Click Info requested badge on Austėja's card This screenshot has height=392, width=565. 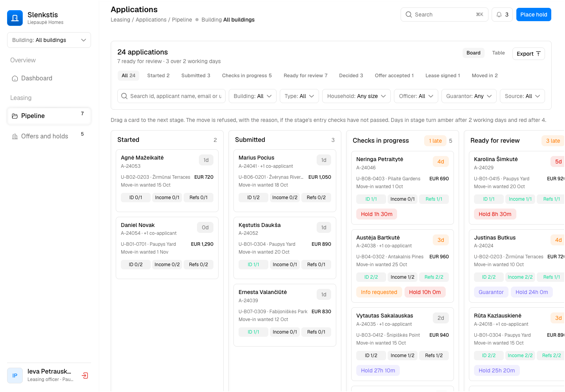[x=379, y=292]
